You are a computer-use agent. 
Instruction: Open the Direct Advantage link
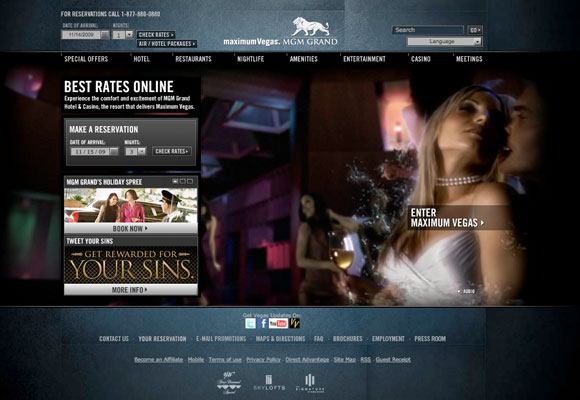coord(307,359)
